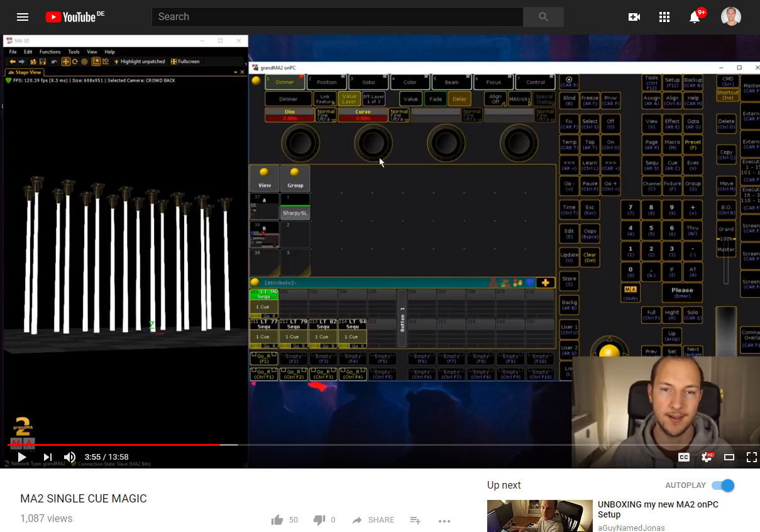
Task: Select the Beam preset type tab
Action: tap(451, 82)
